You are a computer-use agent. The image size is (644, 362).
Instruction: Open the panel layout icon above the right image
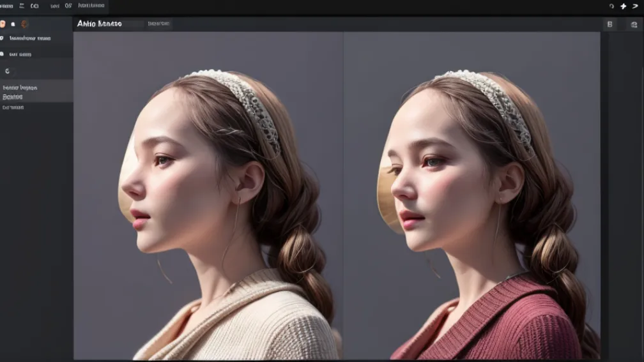[609, 24]
